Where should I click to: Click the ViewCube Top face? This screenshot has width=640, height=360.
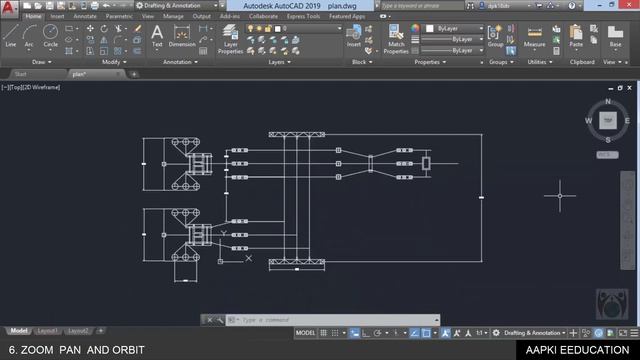[x=608, y=120]
